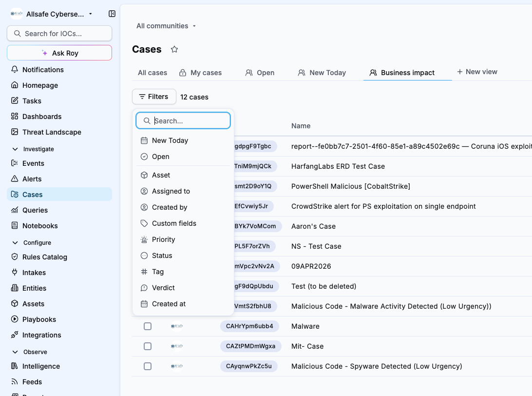The height and width of the screenshot is (396, 532).
Task: Switch to New Today view tab
Action: [322, 73]
